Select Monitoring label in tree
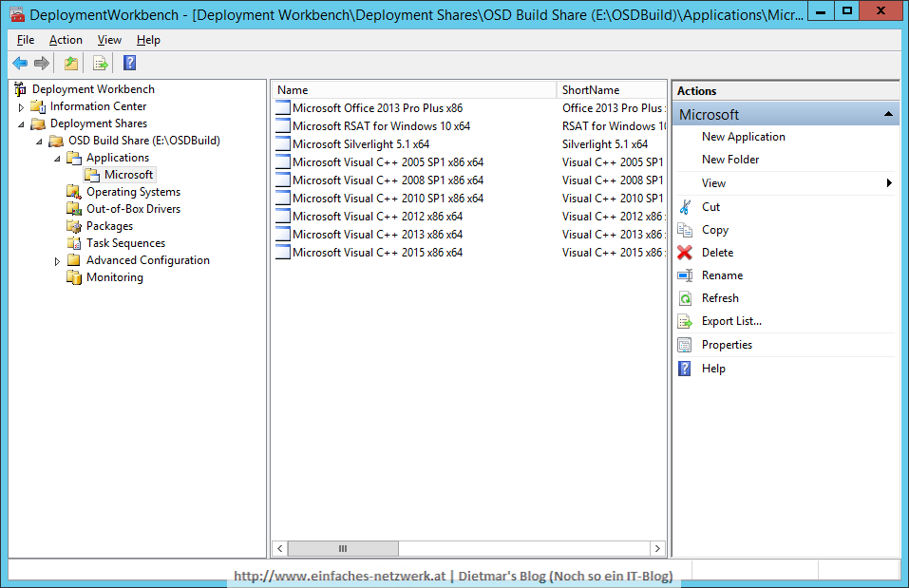 [x=115, y=277]
